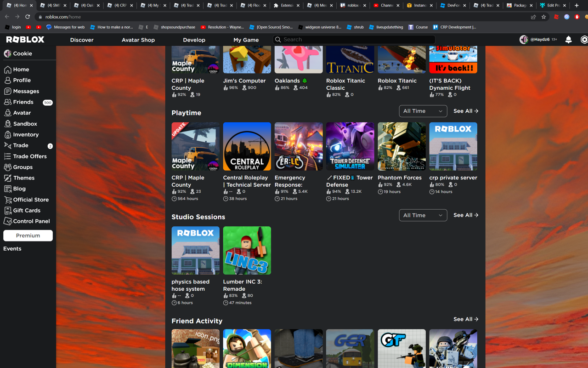Open the Lumber INC 3 Remade session thumbnail
The width and height of the screenshot is (588, 368).
coord(247,250)
